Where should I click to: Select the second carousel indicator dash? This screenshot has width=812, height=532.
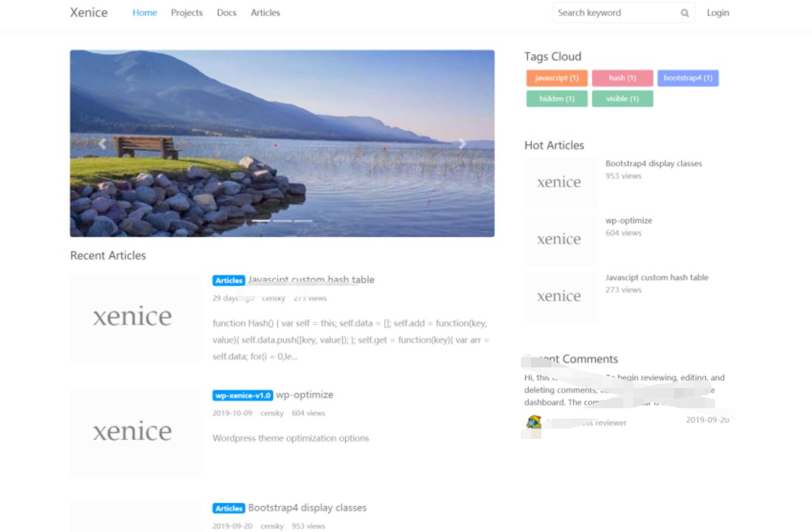282,221
